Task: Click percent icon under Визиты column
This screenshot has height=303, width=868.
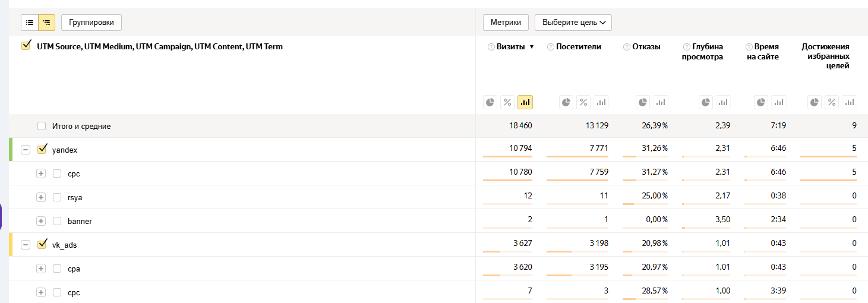Action: tap(507, 102)
